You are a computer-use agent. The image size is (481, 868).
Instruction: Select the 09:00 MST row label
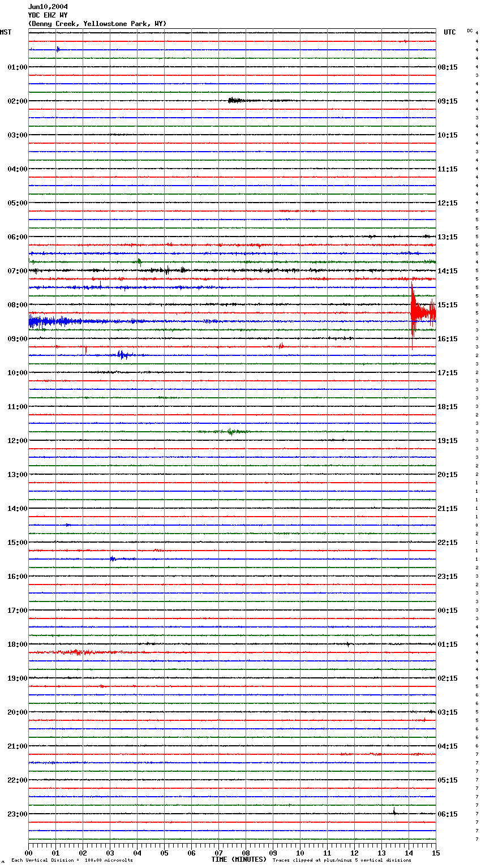pyautogui.click(x=18, y=339)
